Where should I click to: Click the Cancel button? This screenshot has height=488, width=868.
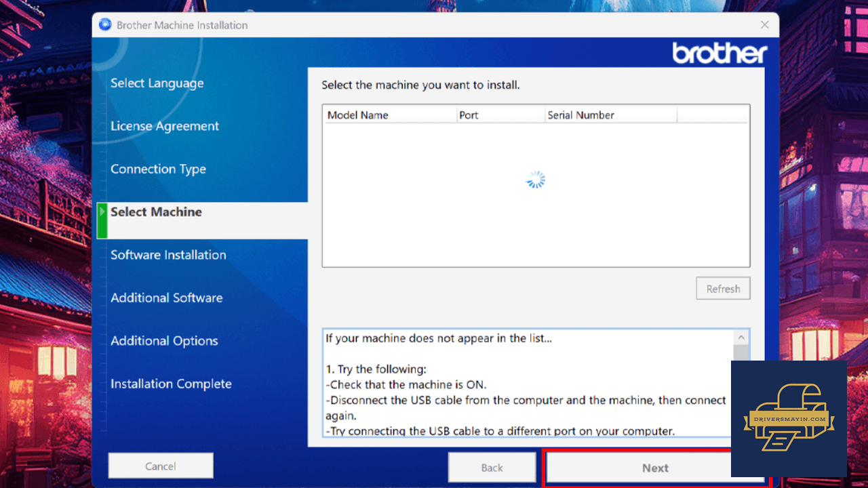point(161,466)
